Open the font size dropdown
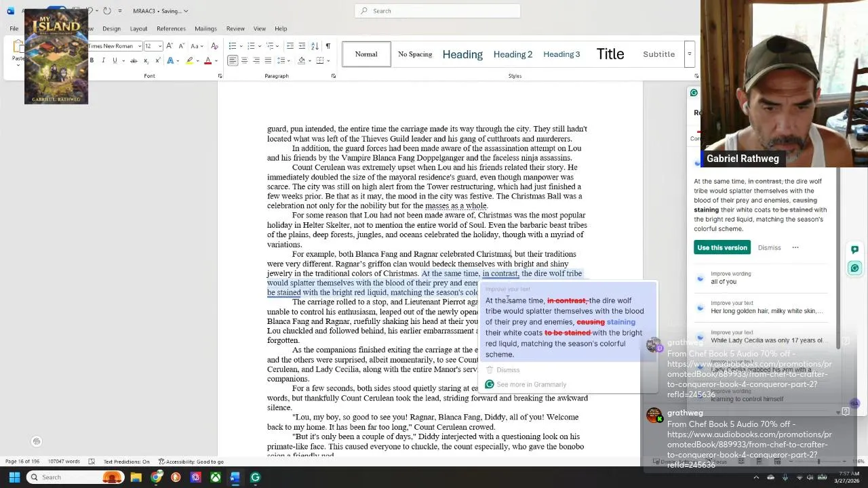The height and width of the screenshot is (488, 868). [160, 46]
